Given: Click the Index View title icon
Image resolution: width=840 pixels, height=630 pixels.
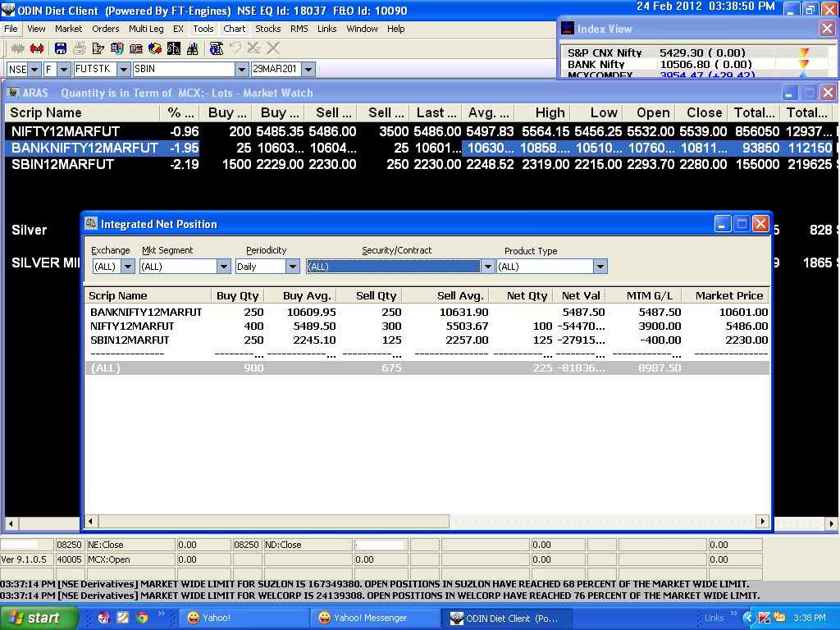Looking at the screenshot, I should point(568,28).
